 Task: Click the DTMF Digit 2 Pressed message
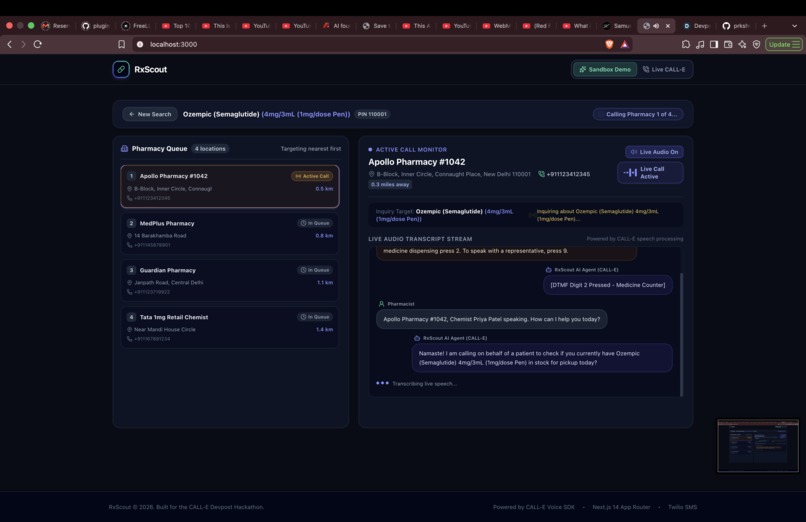click(608, 285)
